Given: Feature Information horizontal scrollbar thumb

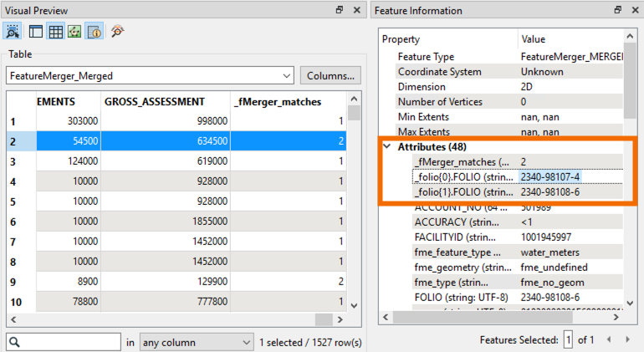Looking at the screenshot, I should click(x=483, y=317).
